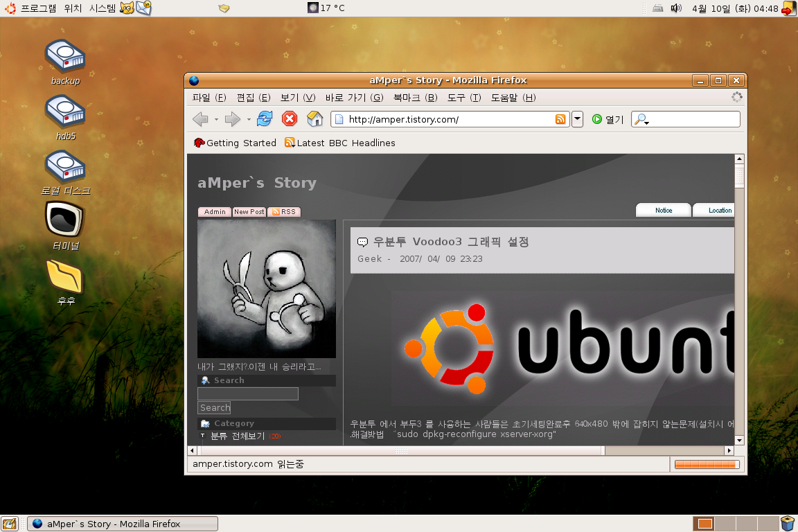Click the blog sidebar search text field
The height and width of the screenshot is (532, 798).
coord(248,393)
